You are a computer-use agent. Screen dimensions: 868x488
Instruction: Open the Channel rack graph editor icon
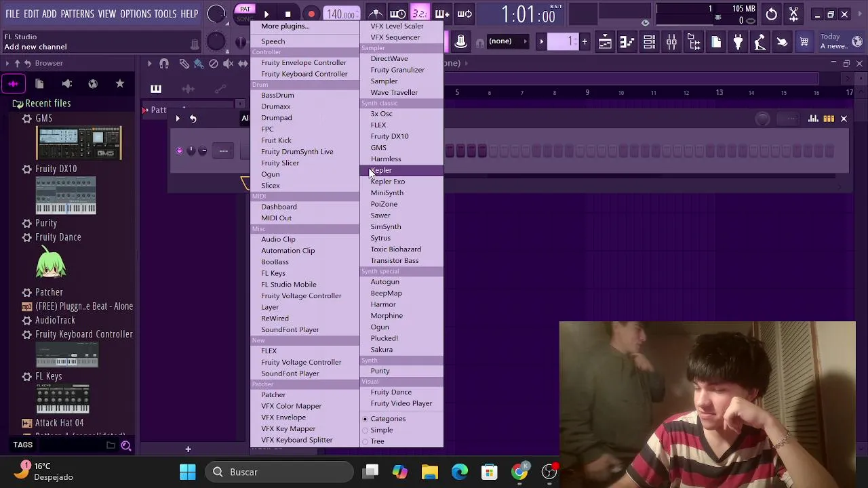point(813,119)
